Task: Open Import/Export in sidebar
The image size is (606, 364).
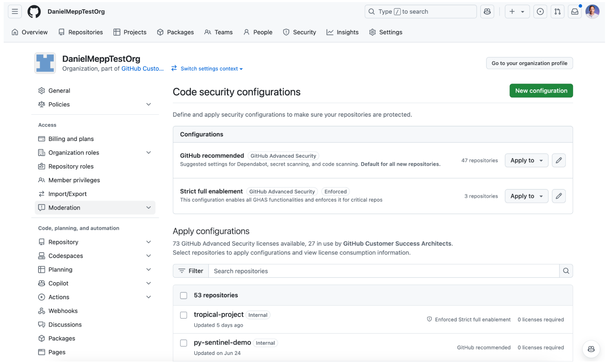Action: [x=95, y=194]
